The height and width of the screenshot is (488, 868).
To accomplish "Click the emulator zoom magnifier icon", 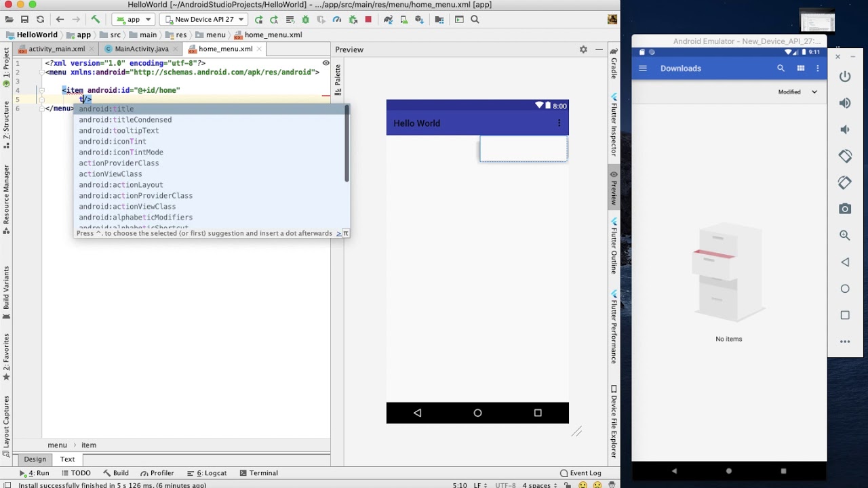I will pyautogui.click(x=845, y=235).
